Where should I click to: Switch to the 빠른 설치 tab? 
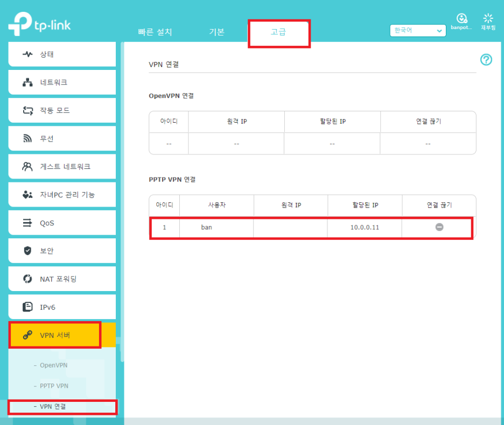[x=155, y=32]
